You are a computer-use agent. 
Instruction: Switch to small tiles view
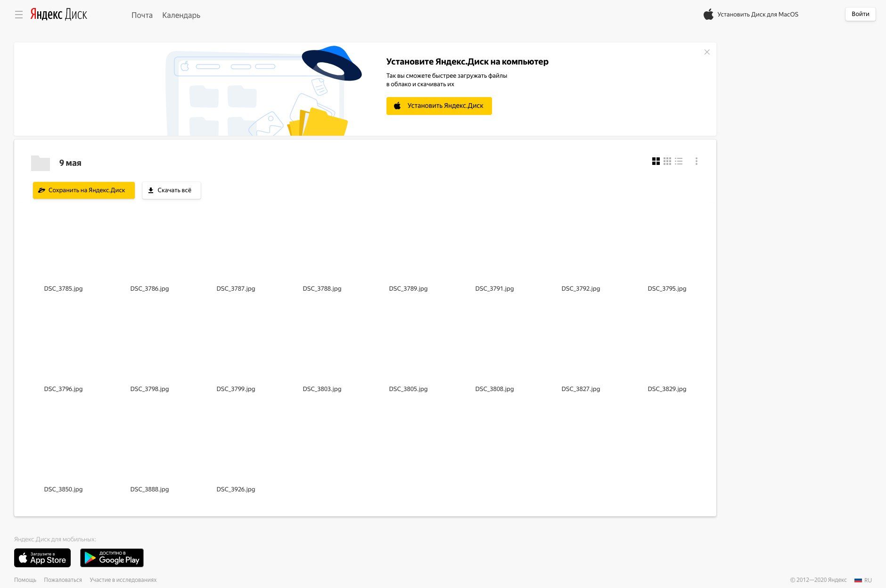click(x=667, y=161)
